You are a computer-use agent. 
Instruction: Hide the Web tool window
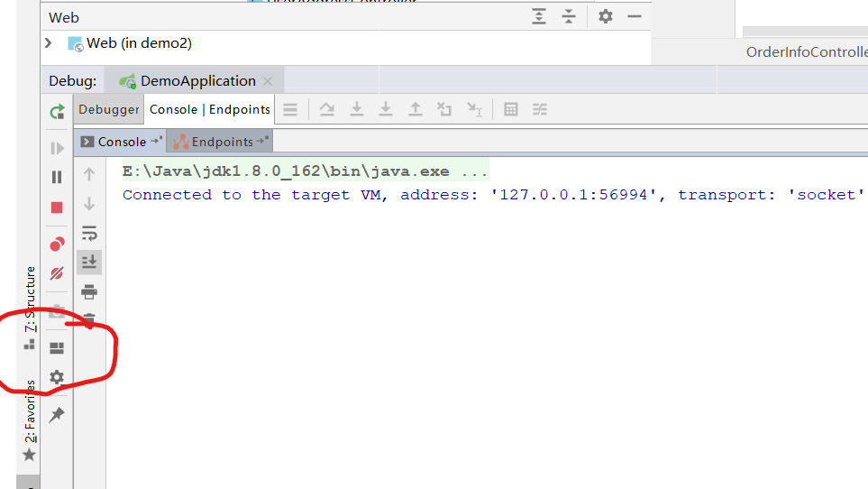[x=635, y=16]
